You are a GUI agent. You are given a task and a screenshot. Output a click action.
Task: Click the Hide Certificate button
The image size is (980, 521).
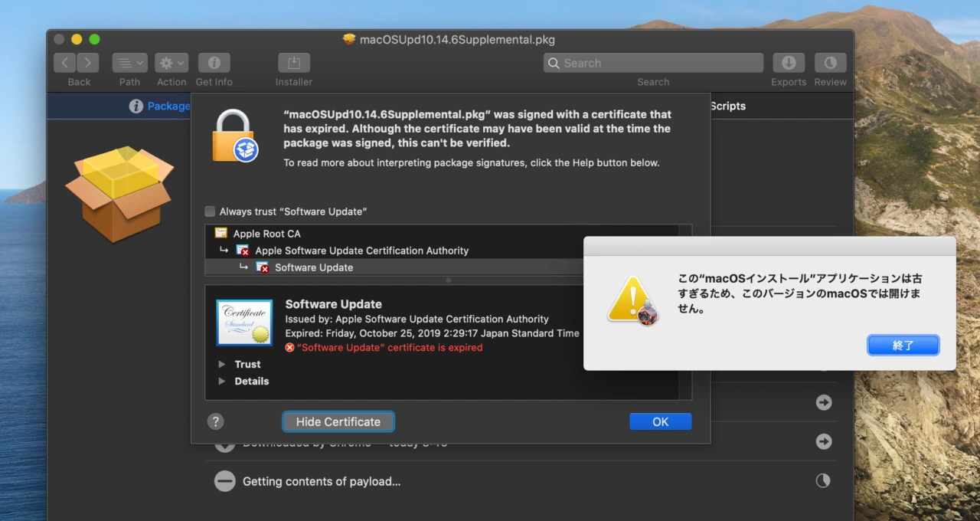click(x=338, y=421)
